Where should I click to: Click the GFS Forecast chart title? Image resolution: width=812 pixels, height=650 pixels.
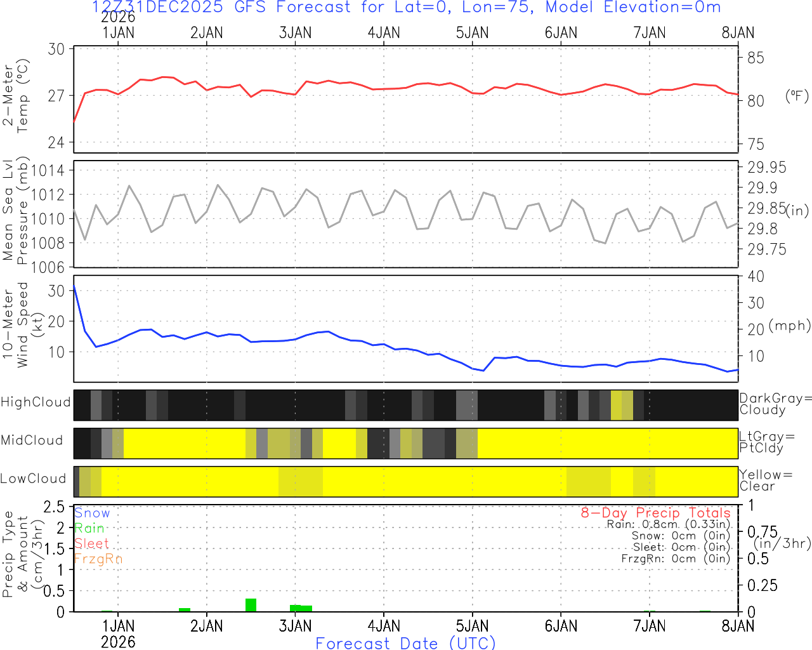coord(406,8)
